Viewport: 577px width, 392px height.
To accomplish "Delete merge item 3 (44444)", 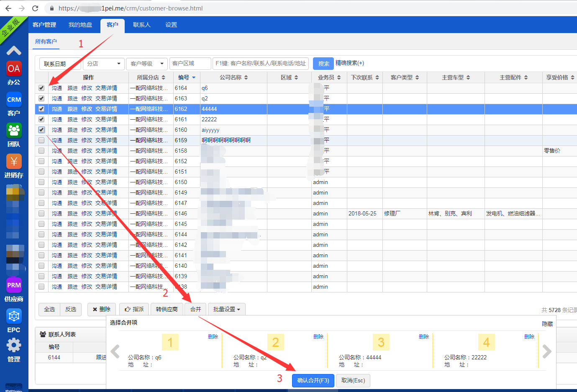I will click(424, 336).
